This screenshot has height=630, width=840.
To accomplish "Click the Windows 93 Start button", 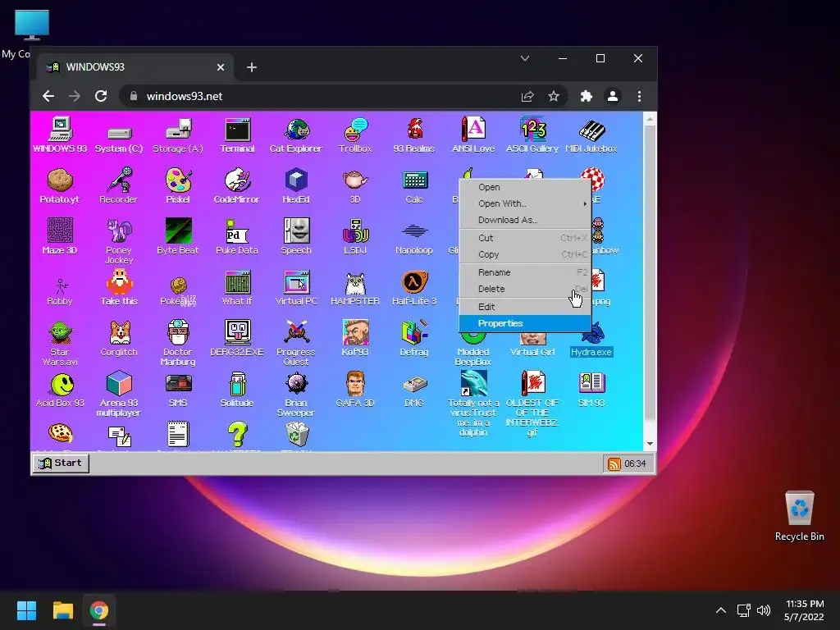I will pos(61,463).
